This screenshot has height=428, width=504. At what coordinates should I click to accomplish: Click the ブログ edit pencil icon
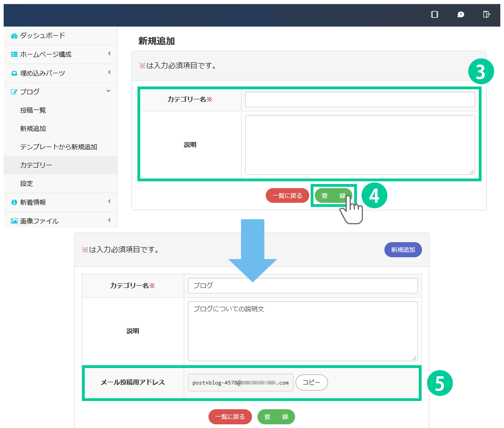tap(14, 92)
